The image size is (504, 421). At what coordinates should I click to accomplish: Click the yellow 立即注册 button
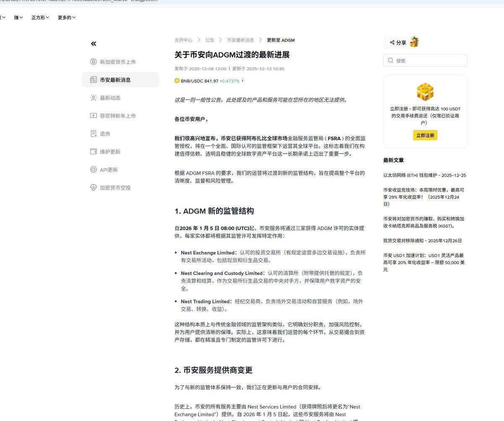click(x=425, y=135)
